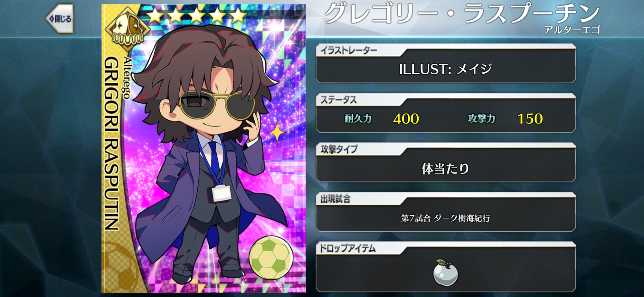Tap the ID badge on the lanyard
Viewport: 644px width, 297px height.
[221, 193]
